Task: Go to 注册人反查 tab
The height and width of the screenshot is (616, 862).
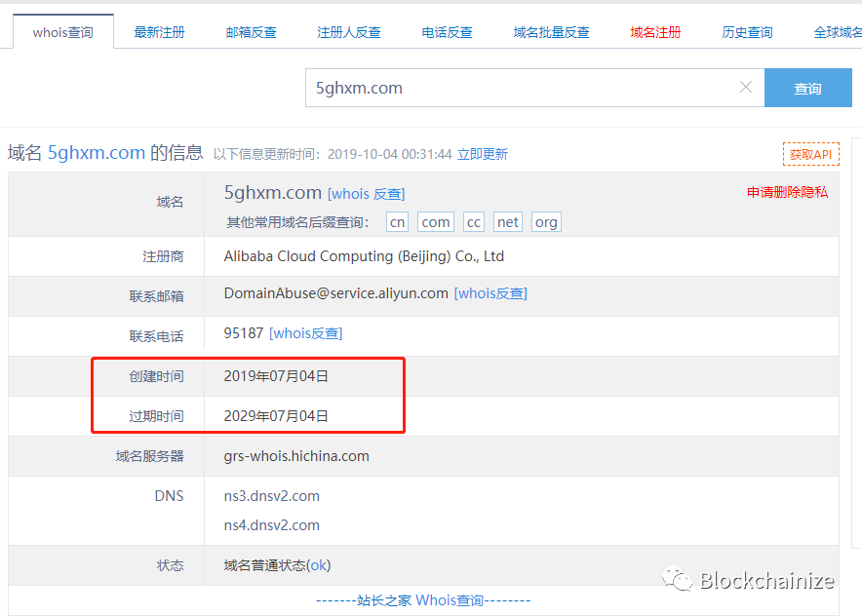Action: pyautogui.click(x=349, y=32)
